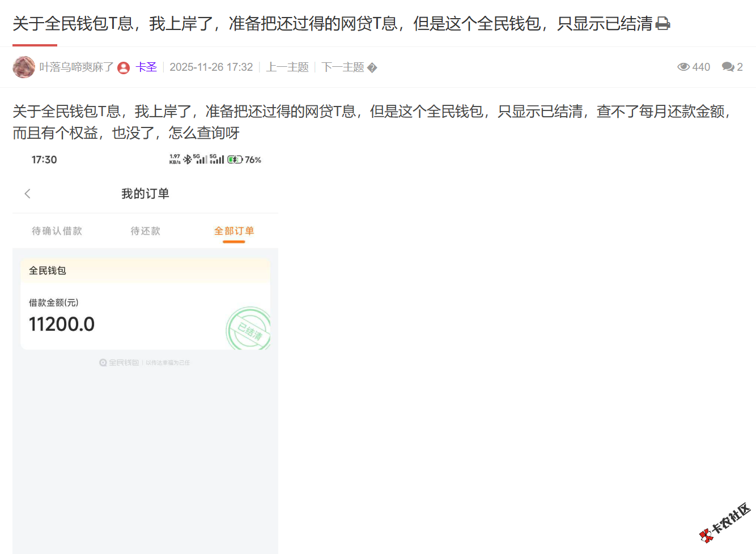Open author avatar of 叶落乌啼爽麻了

pos(24,67)
